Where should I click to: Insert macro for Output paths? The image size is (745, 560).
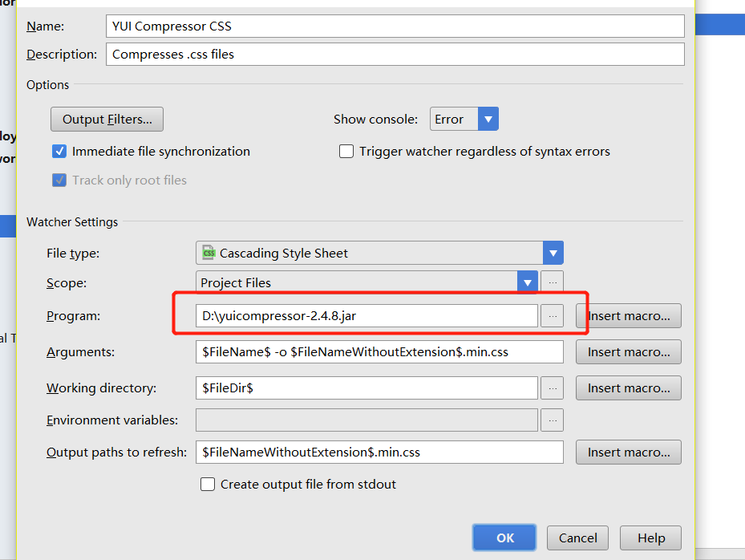[629, 452]
